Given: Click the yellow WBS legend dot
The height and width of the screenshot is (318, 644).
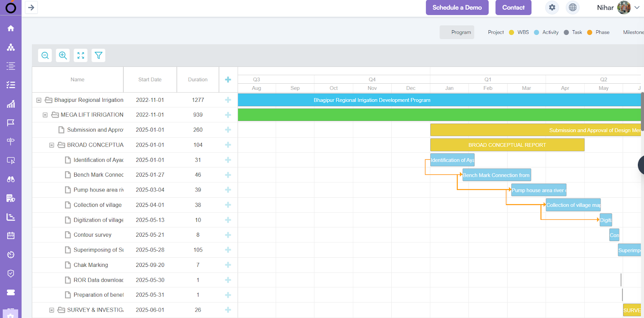Looking at the screenshot, I should [x=511, y=33].
